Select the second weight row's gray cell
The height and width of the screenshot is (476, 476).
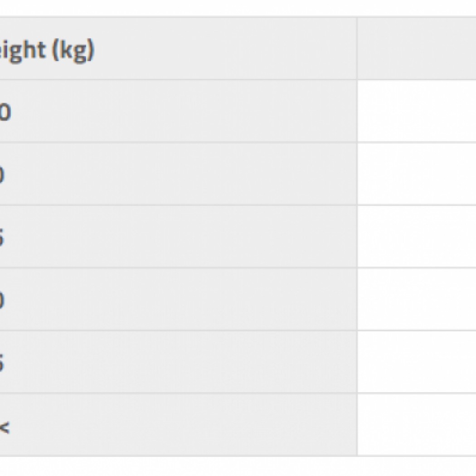click(177, 174)
